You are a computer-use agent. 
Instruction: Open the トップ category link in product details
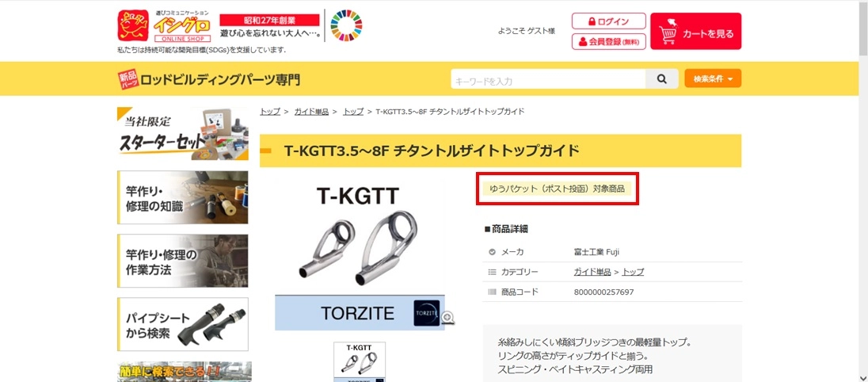click(634, 272)
